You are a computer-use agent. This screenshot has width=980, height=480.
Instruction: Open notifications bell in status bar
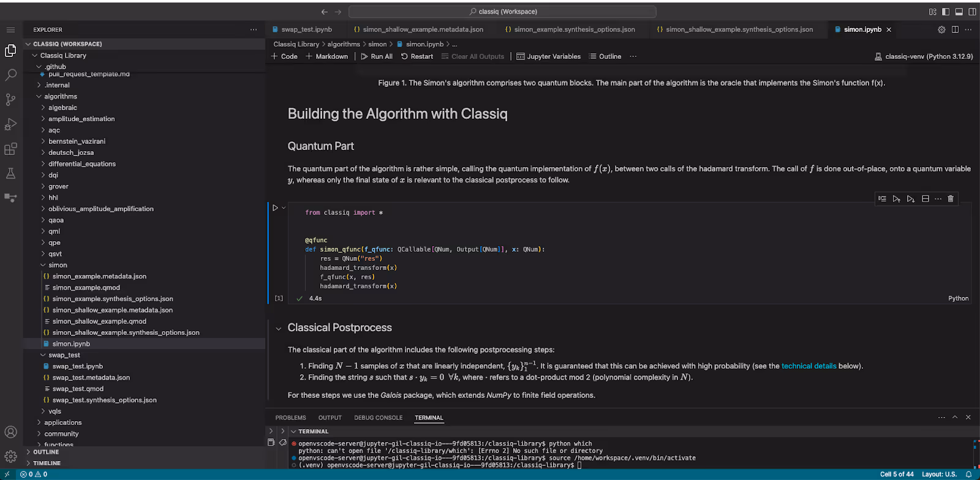(969, 474)
